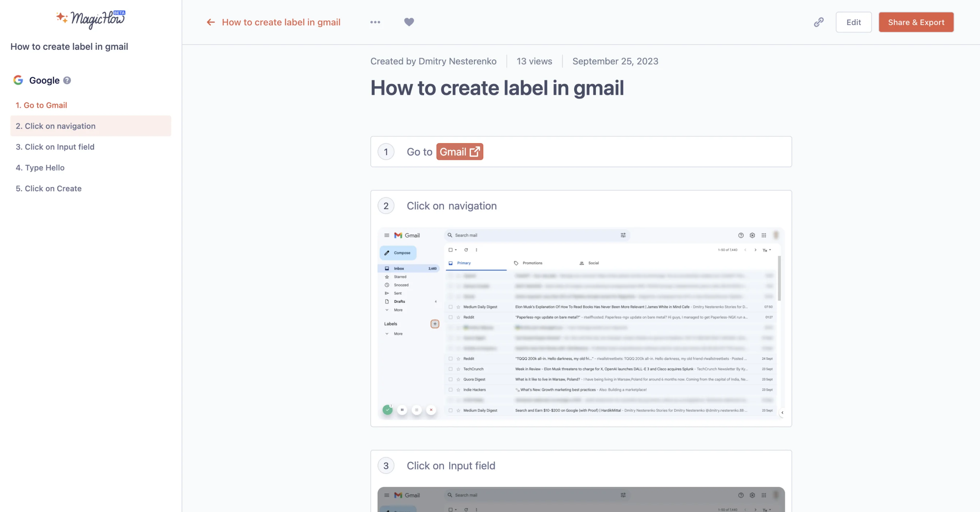Click the Edit button

tap(853, 22)
